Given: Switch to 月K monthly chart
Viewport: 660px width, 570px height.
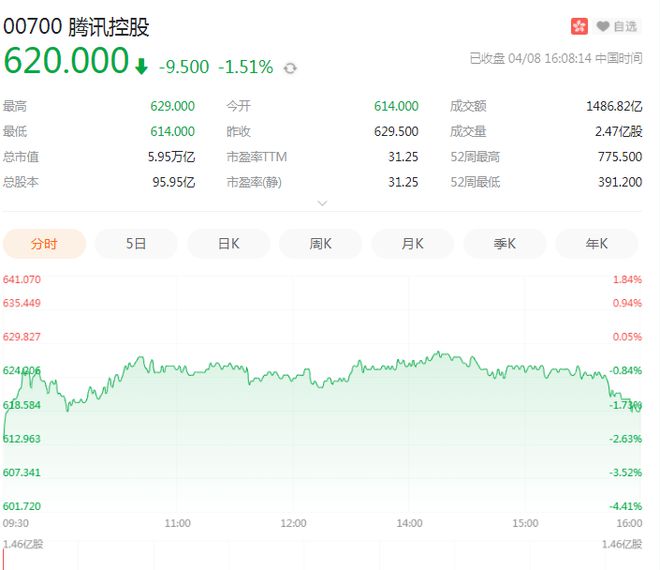Looking at the screenshot, I should click(413, 243).
